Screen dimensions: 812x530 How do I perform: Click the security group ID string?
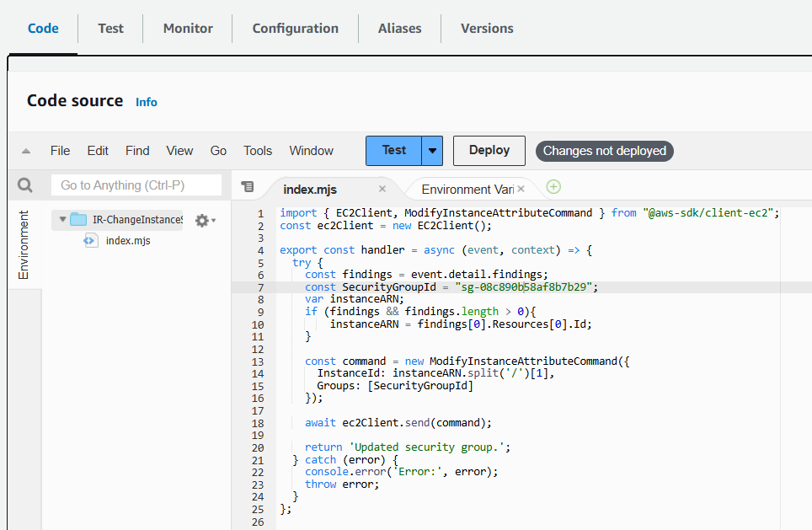(524, 287)
